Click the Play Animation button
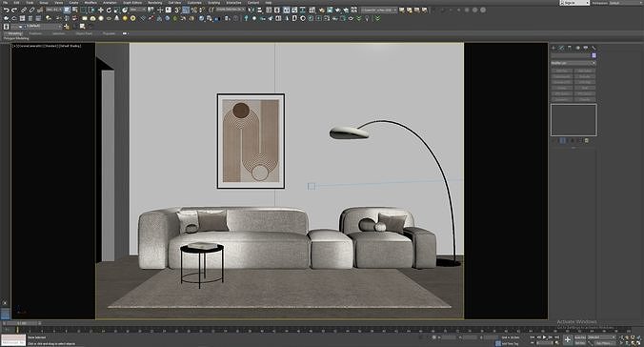This screenshot has height=347, width=644. [x=544, y=337]
